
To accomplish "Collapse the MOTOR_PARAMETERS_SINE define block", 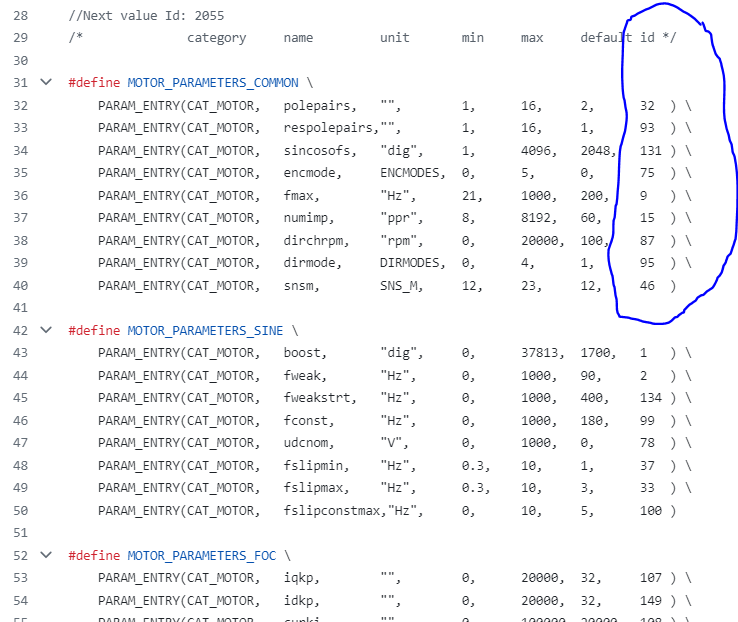I will tap(45, 329).
